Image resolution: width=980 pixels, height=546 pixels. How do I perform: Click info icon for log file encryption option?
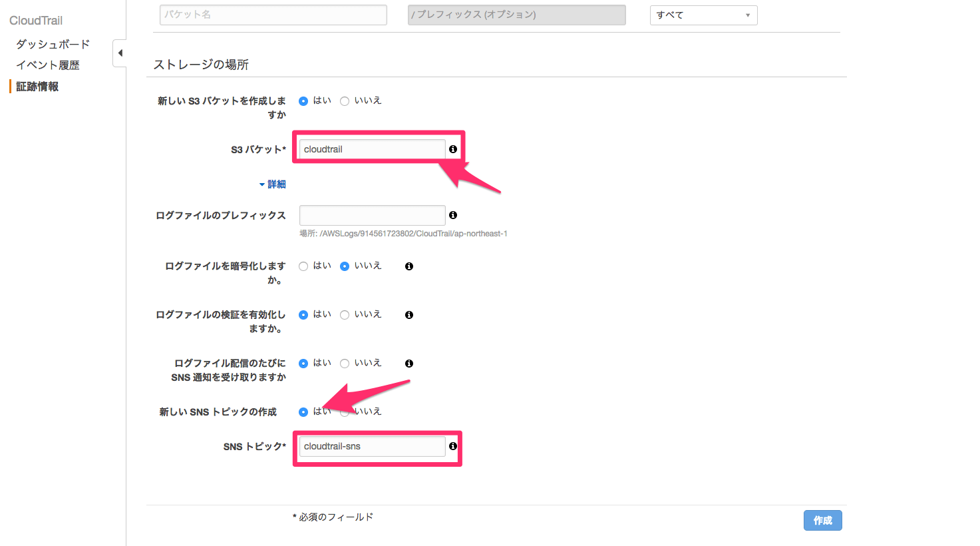[x=409, y=266]
